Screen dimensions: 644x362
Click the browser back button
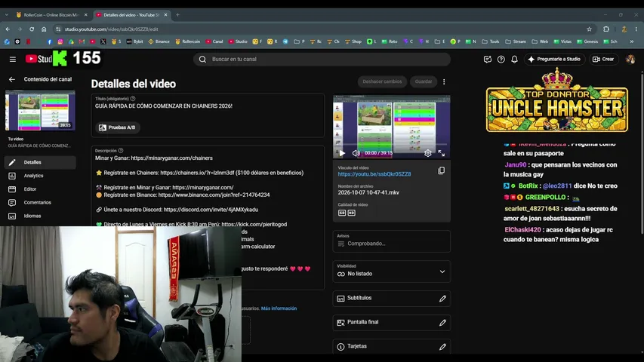point(8,29)
